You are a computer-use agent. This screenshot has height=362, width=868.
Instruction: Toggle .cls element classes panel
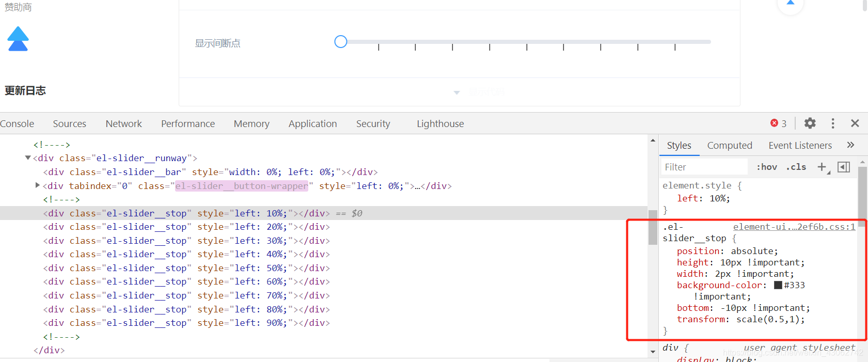tap(796, 167)
